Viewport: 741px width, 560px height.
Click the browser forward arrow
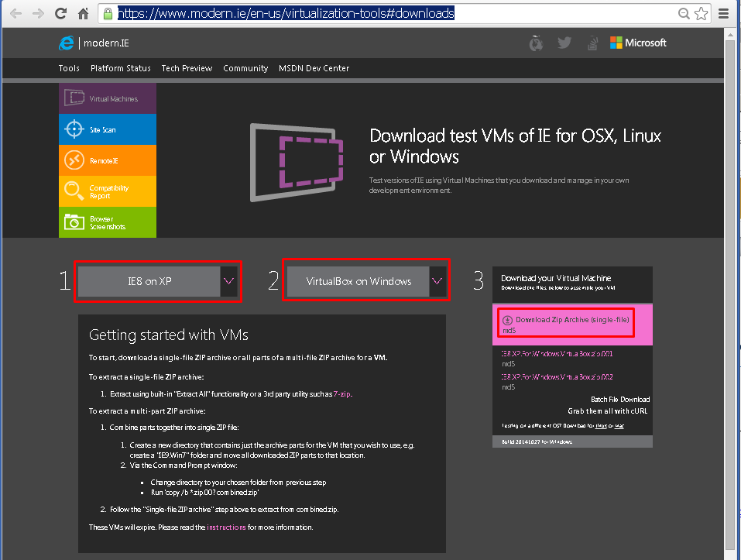pos(38,13)
